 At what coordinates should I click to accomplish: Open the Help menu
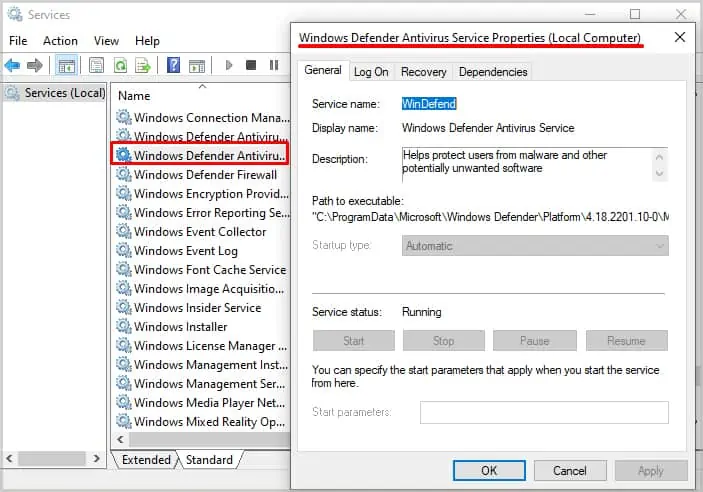click(147, 41)
